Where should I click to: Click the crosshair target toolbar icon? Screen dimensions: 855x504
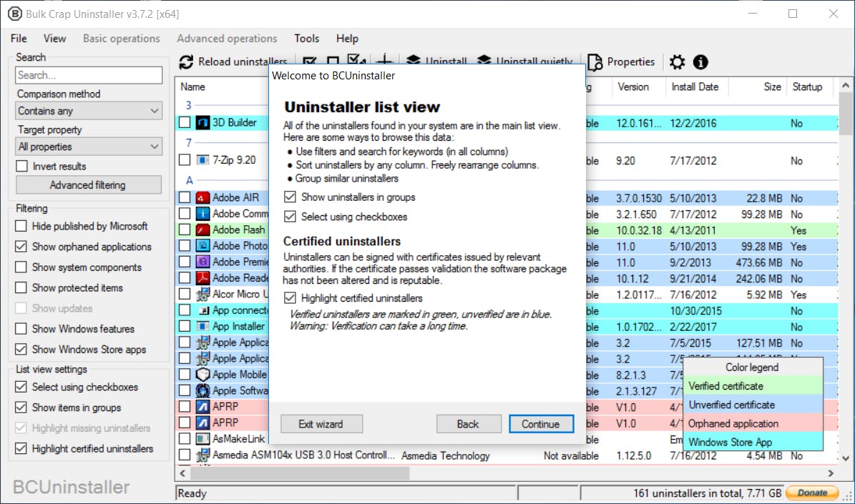(x=385, y=61)
